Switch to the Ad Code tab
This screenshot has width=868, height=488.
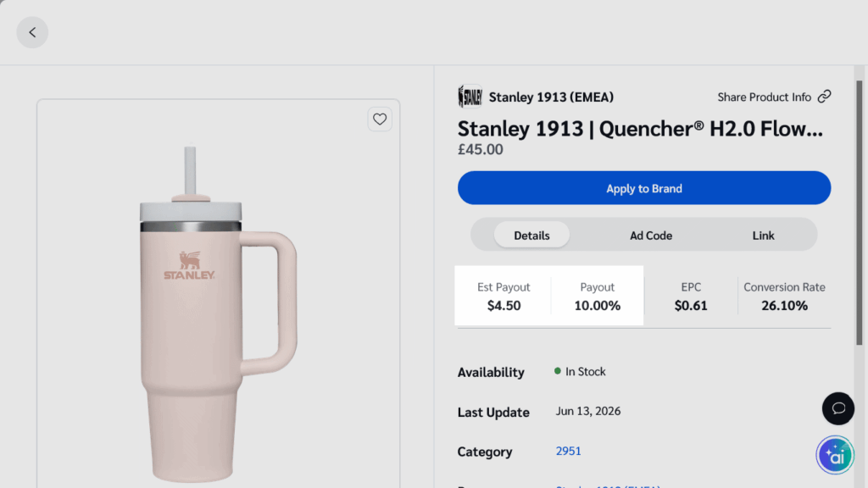tap(650, 236)
